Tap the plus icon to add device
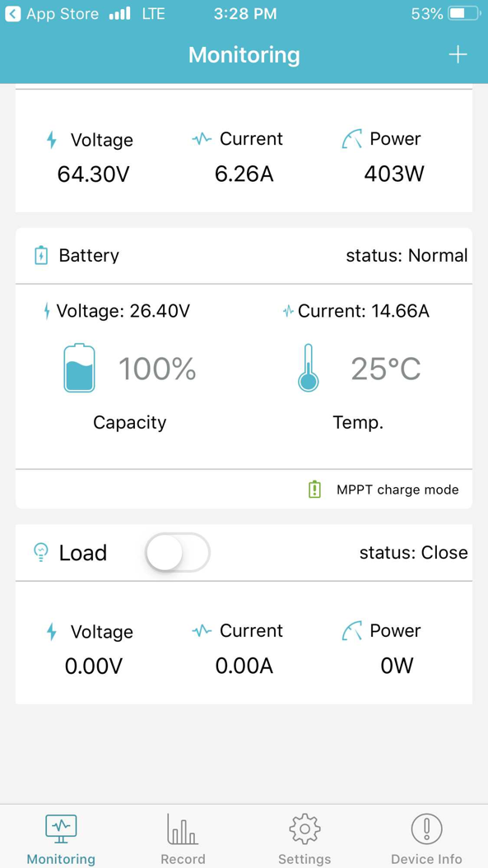The width and height of the screenshot is (488, 868). point(458,55)
